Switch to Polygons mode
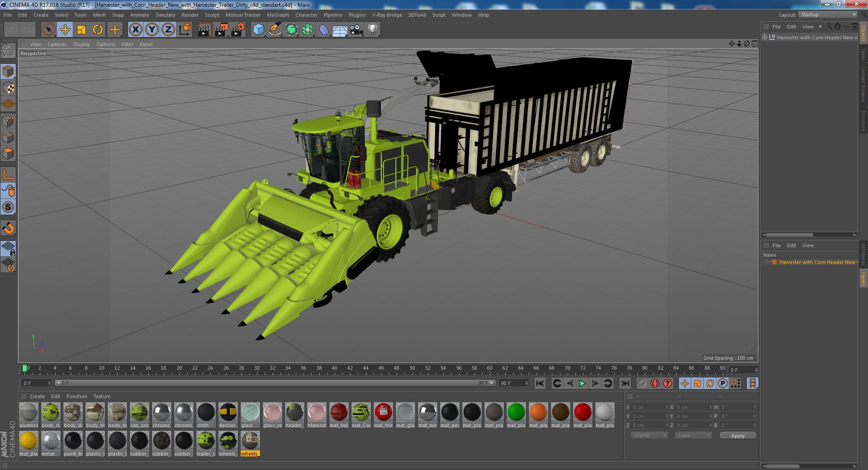This screenshot has width=868, height=470. (8, 154)
